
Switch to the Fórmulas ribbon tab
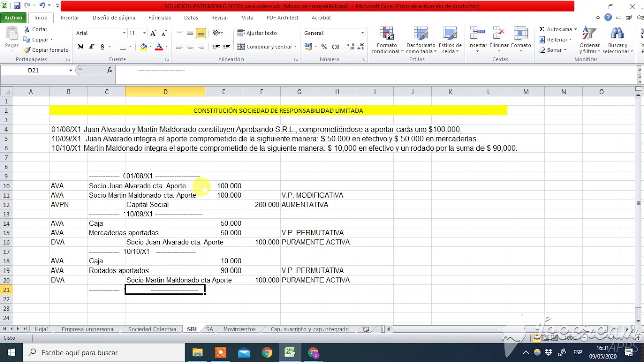(159, 17)
